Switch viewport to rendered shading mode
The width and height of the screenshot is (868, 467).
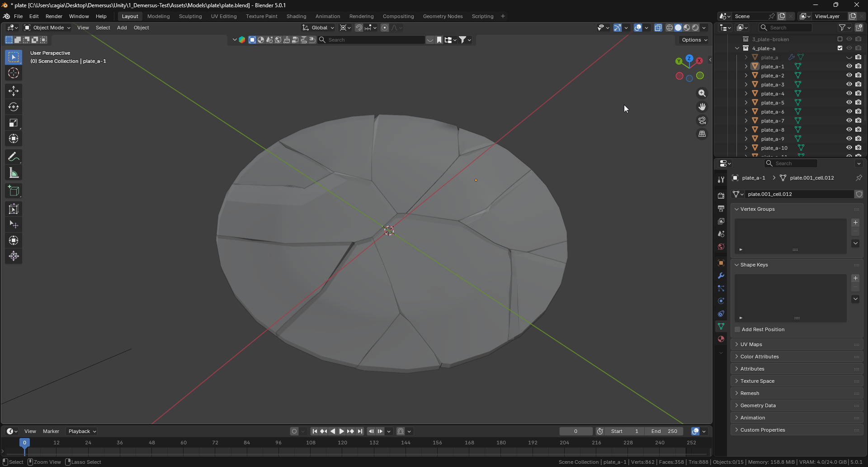[x=695, y=28]
